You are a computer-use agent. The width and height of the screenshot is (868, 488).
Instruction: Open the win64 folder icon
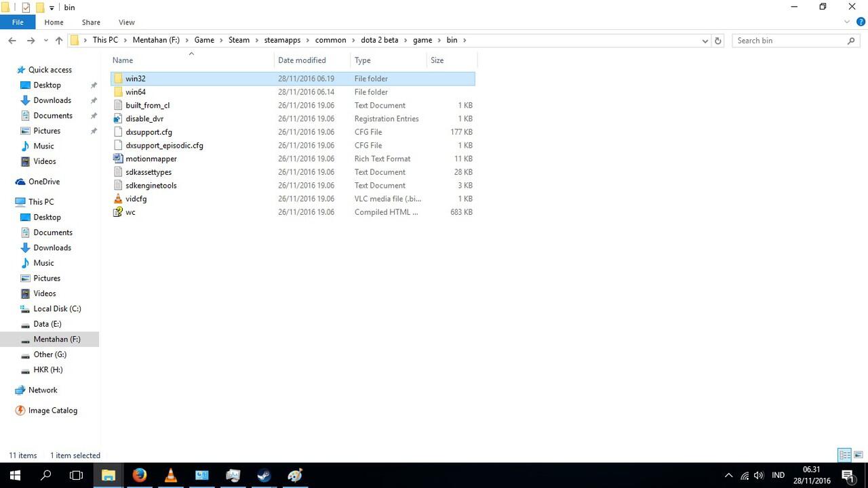(x=118, y=92)
